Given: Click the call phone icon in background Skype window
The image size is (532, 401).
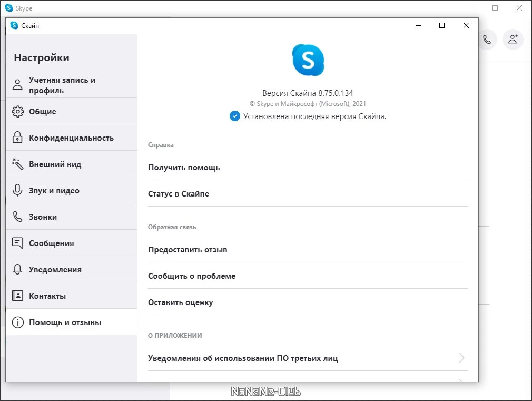Looking at the screenshot, I should point(487,40).
